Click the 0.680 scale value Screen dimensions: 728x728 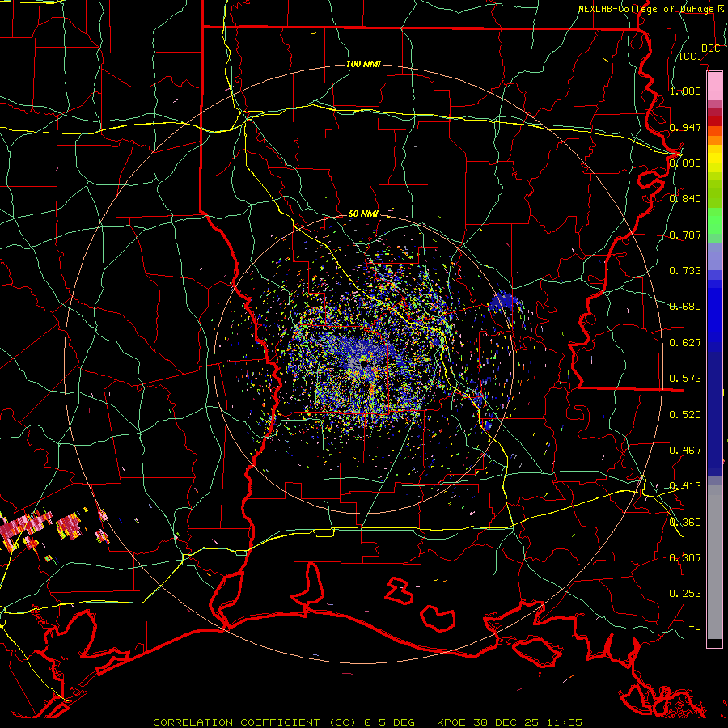click(685, 307)
